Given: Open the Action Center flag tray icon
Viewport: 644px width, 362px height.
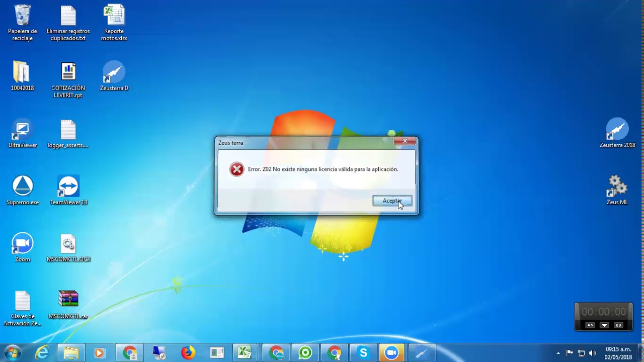Looking at the screenshot, I should coord(570,353).
